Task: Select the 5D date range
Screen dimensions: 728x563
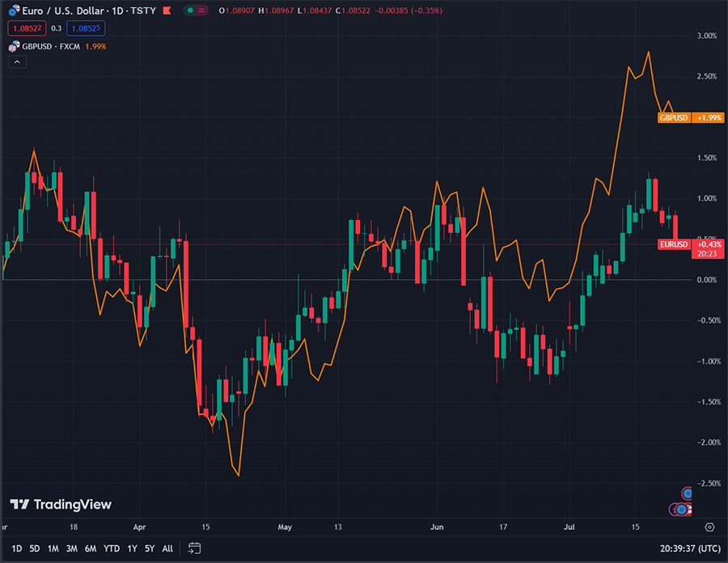Action: click(35, 548)
